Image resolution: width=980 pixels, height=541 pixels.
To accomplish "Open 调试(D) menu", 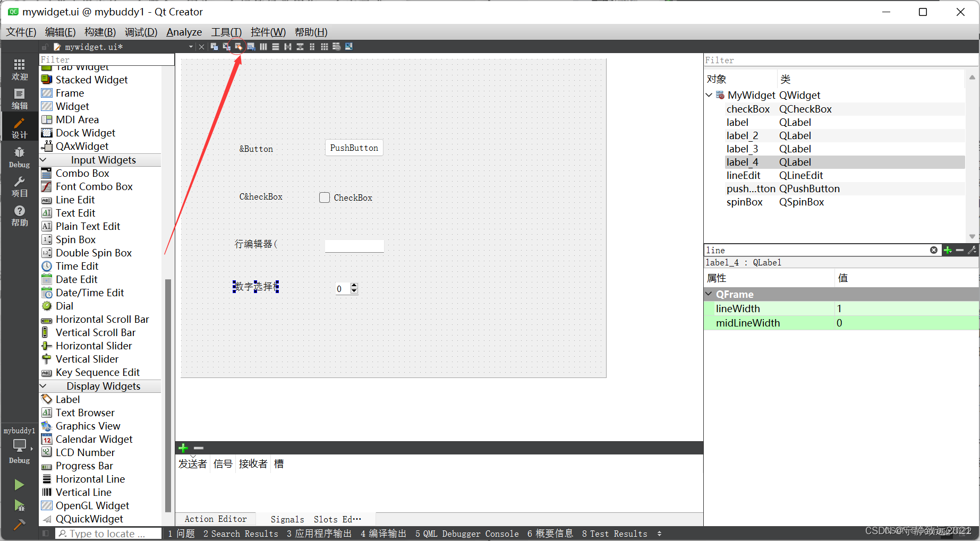I will coord(141,32).
